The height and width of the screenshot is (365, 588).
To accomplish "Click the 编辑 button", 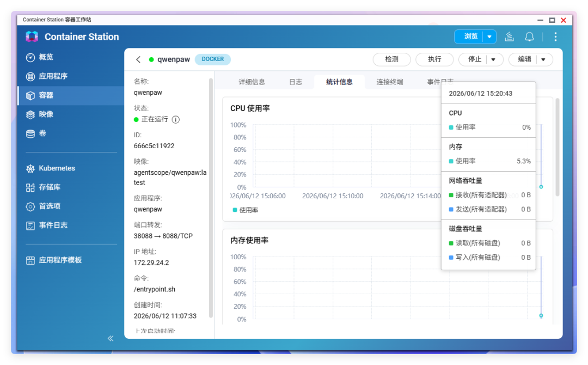I will (x=524, y=59).
